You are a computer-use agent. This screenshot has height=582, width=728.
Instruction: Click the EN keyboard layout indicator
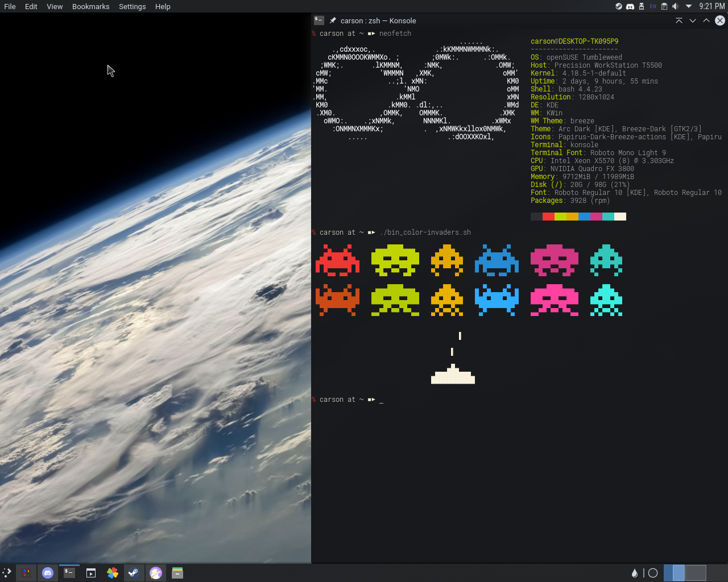click(653, 6)
